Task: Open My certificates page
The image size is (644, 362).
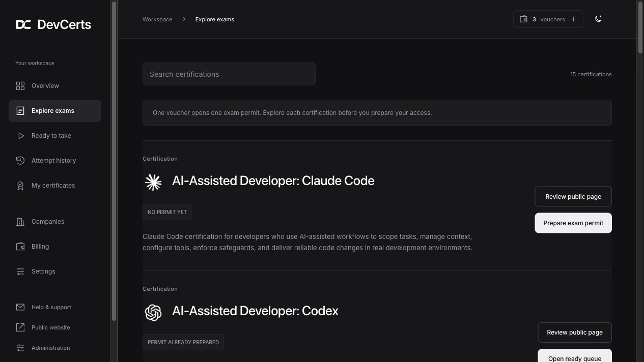Action: pyautogui.click(x=55, y=186)
